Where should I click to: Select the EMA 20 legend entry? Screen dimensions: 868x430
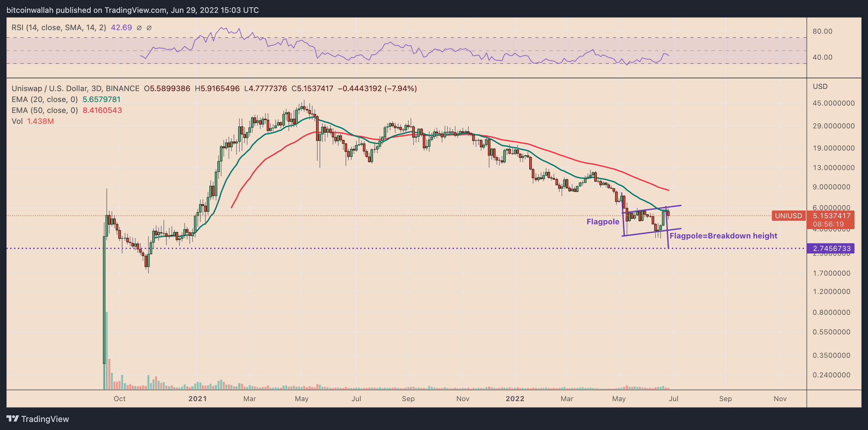(x=66, y=99)
